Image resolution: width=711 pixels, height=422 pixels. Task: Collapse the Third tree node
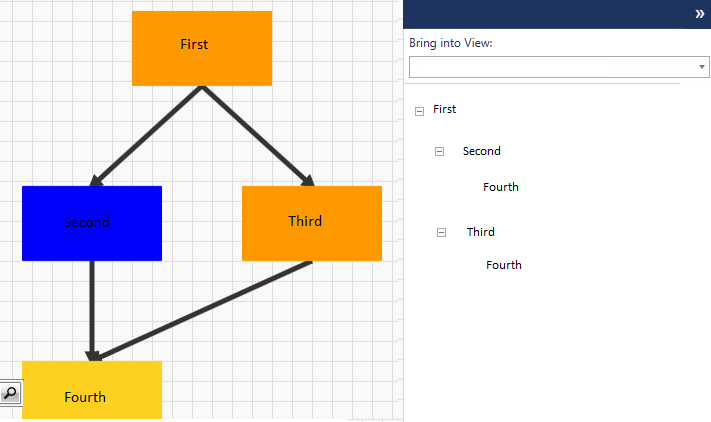441,233
